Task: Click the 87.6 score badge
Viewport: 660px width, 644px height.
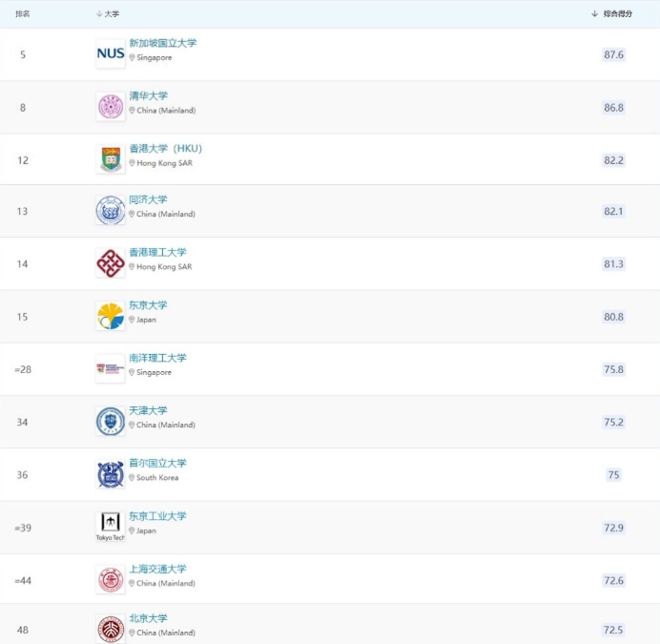Action: tap(613, 54)
